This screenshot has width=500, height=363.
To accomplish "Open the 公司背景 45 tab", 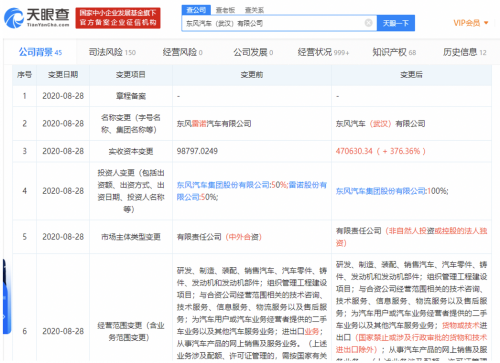I will coord(40,52).
